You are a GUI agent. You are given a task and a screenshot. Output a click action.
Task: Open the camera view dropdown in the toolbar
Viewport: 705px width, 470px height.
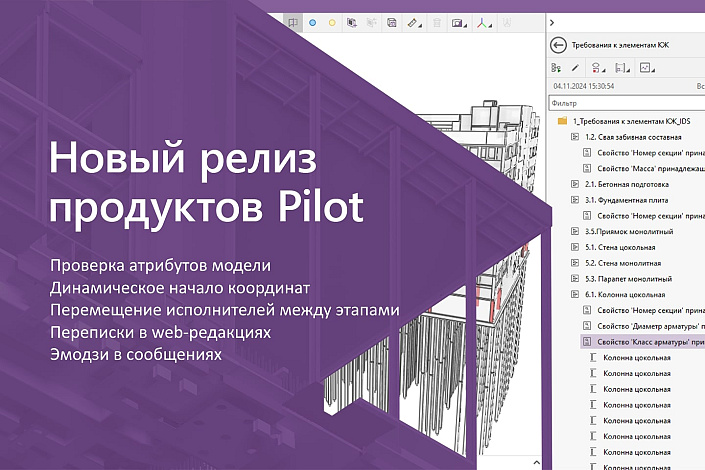click(460, 21)
